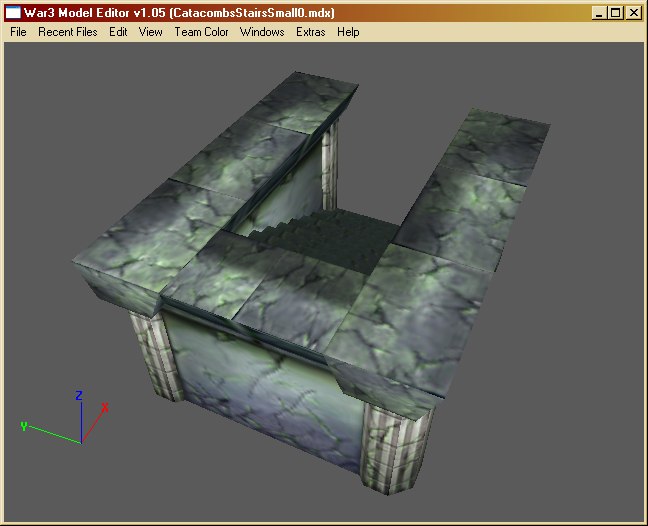Open the Help menu

coord(348,32)
